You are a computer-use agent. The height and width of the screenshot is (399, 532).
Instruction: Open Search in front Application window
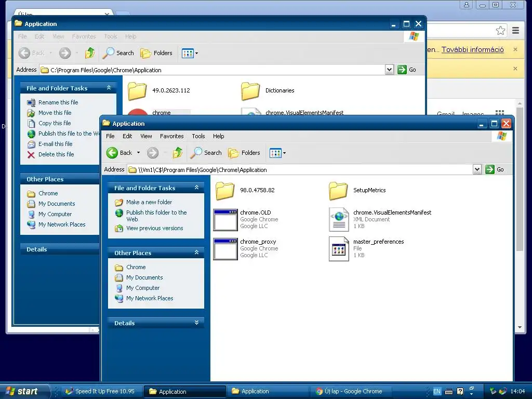(x=206, y=153)
